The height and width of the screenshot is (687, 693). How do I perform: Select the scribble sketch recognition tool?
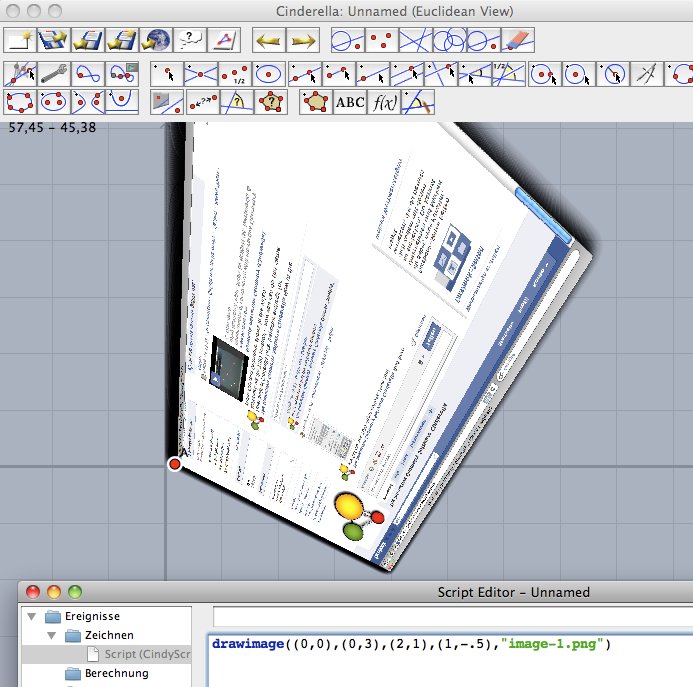click(x=418, y=102)
